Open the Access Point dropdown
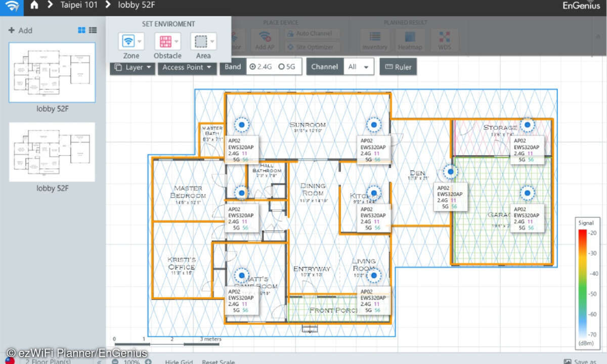The width and height of the screenshot is (607, 364). [187, 67]
